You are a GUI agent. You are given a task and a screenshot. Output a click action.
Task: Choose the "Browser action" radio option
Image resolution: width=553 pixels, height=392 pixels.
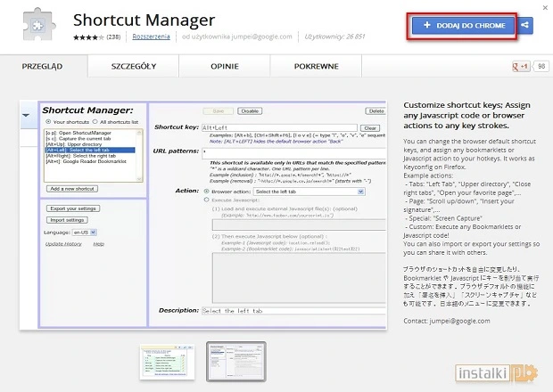click(x=207, y=192)
